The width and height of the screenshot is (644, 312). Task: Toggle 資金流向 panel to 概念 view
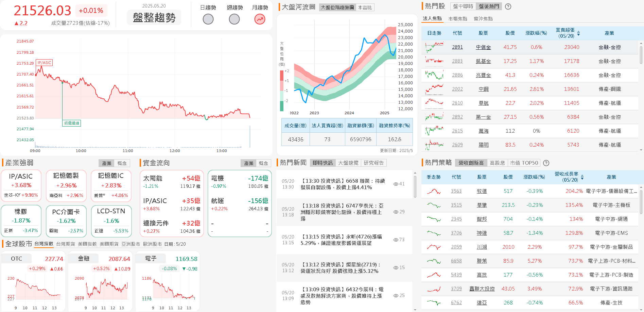coord(263,163)
